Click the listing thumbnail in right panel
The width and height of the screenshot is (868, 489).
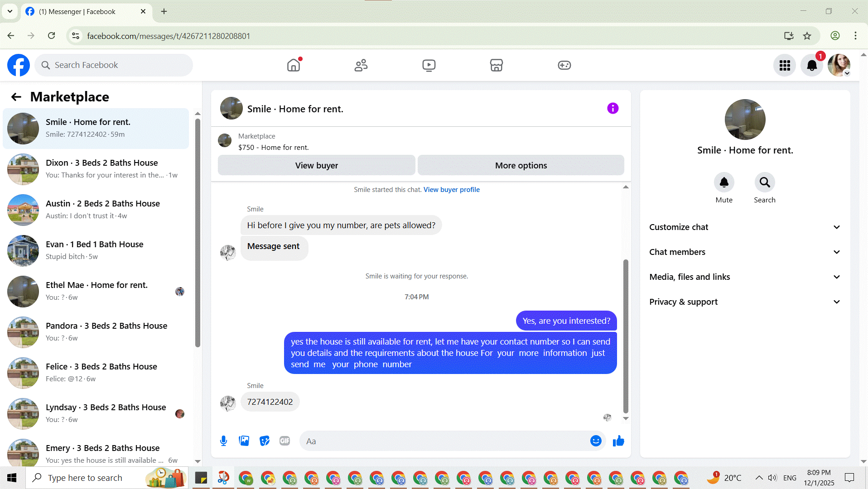pos(745,120)
